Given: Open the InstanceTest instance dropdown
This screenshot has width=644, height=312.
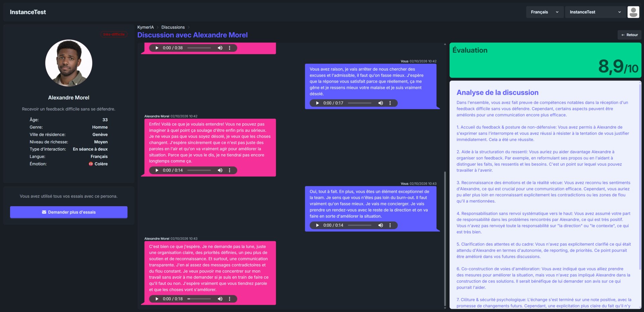Looking at the screenshot, I should click(x=595, y=12).
